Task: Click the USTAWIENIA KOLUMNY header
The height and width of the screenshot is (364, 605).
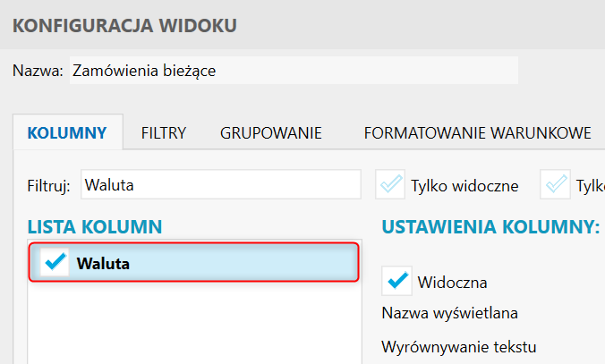Action: (490, 227)
